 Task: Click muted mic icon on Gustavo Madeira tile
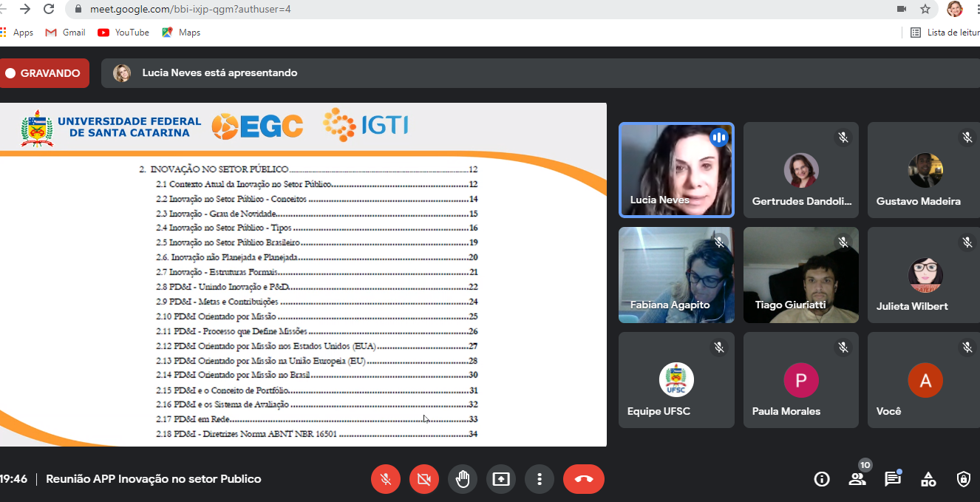(x=967, y=138)
